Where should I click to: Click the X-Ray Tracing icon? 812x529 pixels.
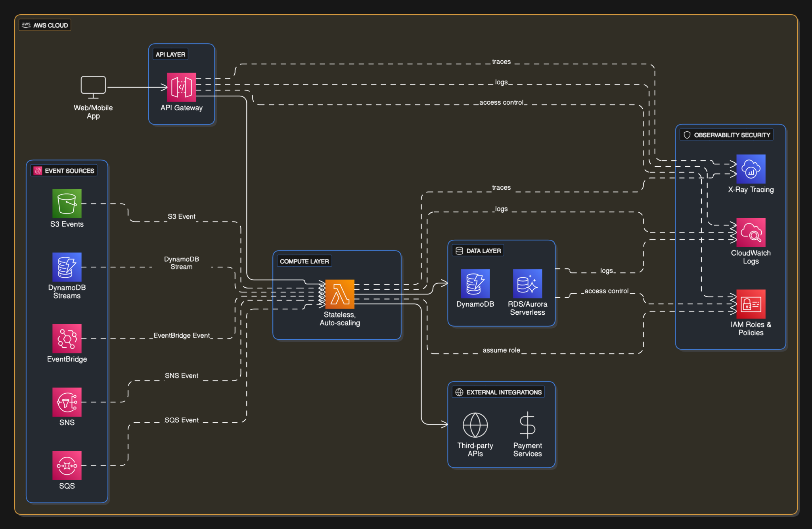tap(751, 169)
